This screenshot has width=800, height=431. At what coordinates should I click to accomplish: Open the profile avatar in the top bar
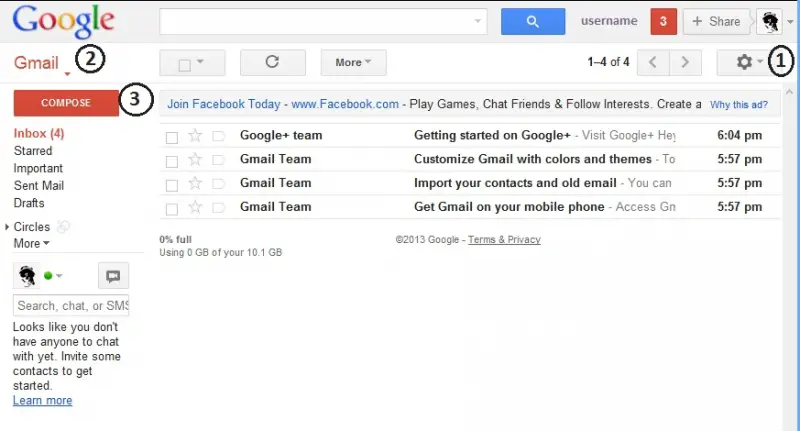click(769, 21)
